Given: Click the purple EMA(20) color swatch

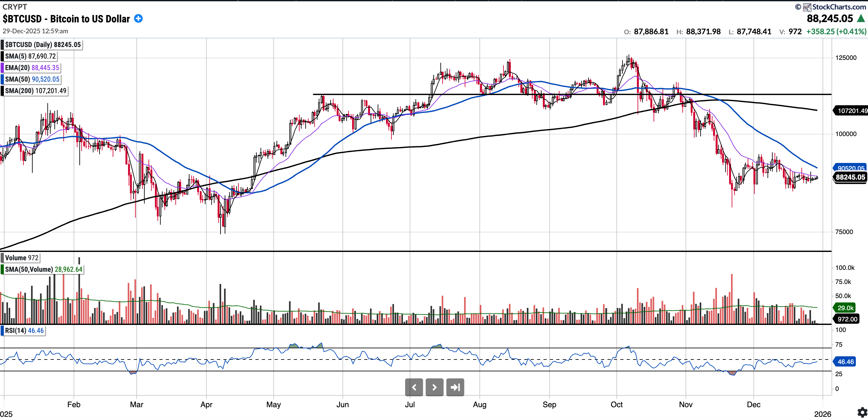Looking at the screenshot, I should tap(2, 68).
